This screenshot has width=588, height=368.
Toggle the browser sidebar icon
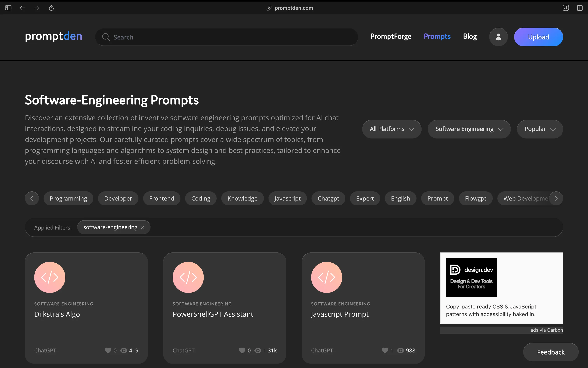[x=8, y=8]
